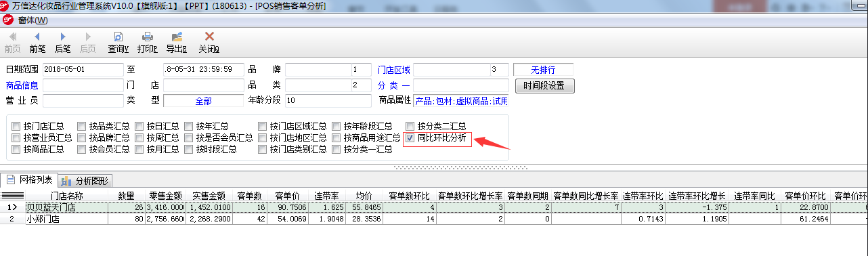The image size is (868, 256).
Task: Click the 年龄分段 input field
Action: 329,100
